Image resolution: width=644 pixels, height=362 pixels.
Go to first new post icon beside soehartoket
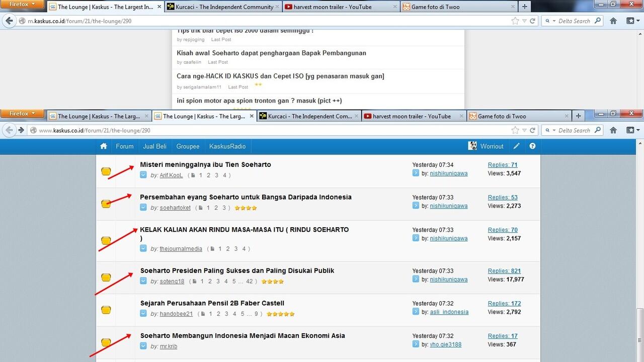(143, 208)
